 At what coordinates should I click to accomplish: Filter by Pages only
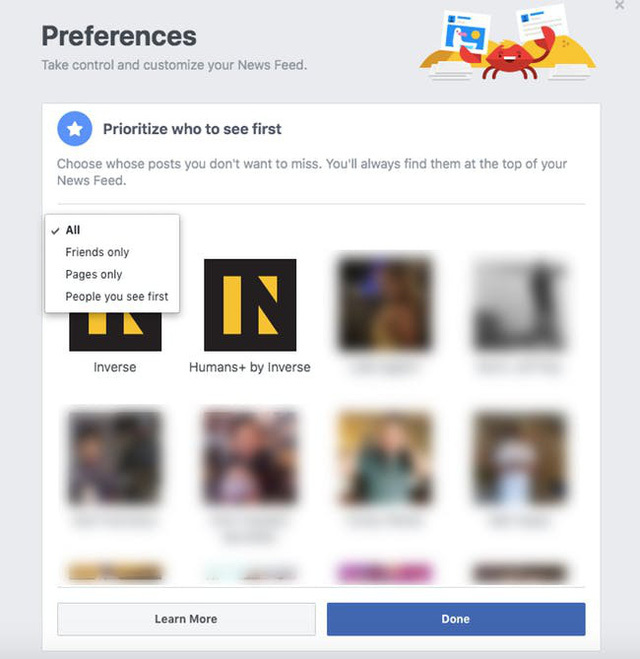(x=94, y=274)
